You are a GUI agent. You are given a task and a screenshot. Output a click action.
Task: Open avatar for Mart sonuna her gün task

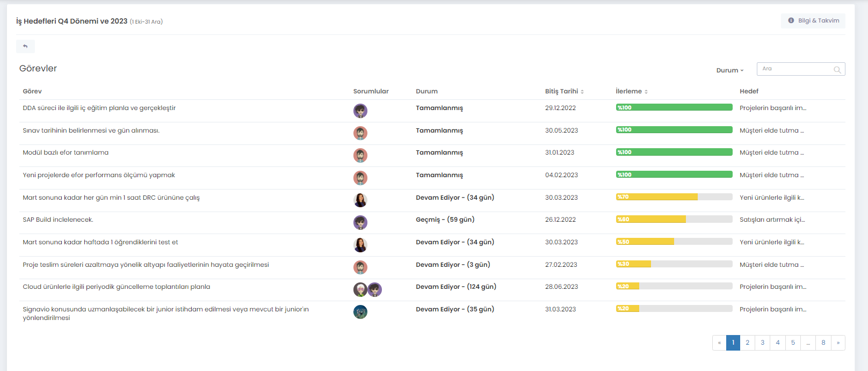point(360,200)
